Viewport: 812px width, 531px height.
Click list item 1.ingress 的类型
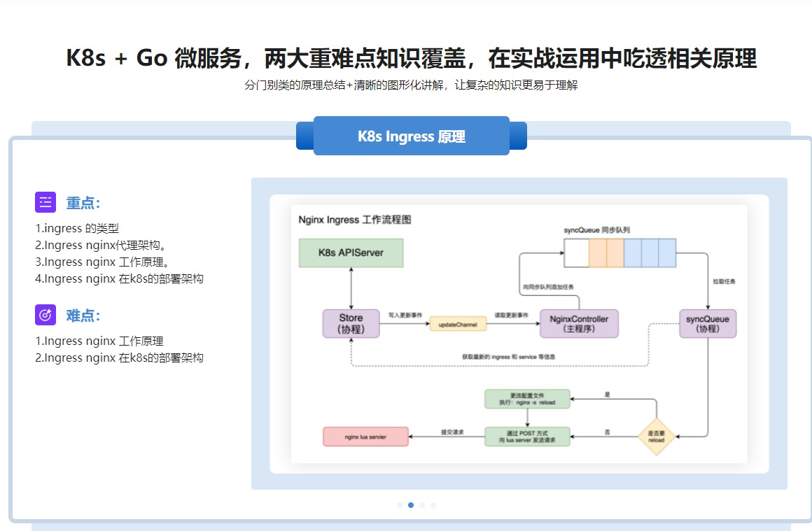(x=77, y=228)
